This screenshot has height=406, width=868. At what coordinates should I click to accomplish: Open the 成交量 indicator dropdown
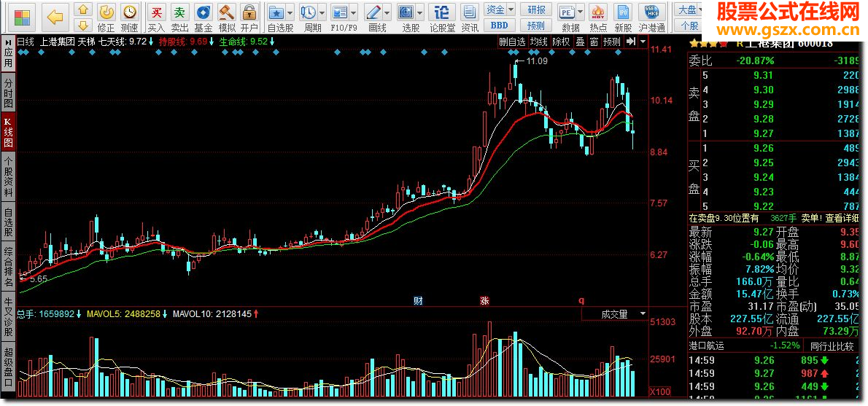click(x=643, y=313)
